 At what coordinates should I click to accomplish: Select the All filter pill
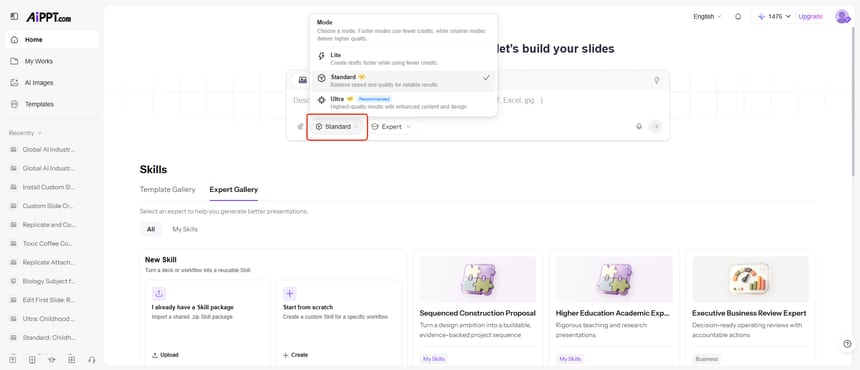151,229
